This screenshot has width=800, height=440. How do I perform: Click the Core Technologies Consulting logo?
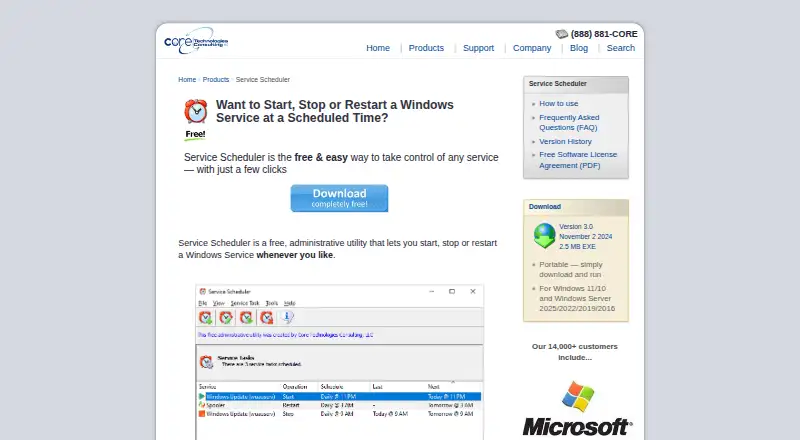196,41
